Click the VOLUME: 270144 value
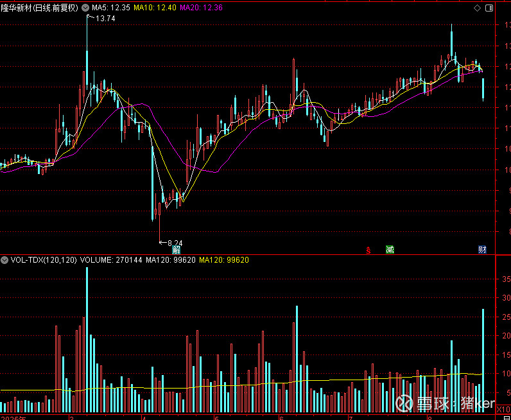This screenshot has height=420, width=511. coord(111,260)
